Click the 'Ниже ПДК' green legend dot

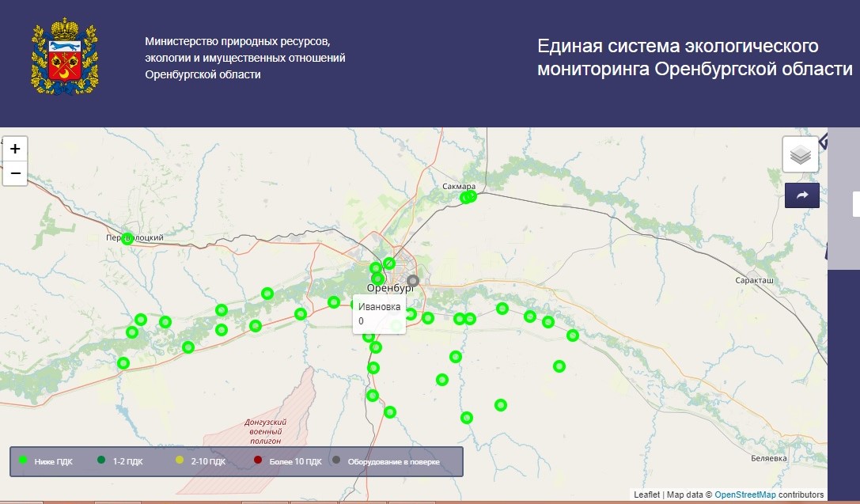23,460
